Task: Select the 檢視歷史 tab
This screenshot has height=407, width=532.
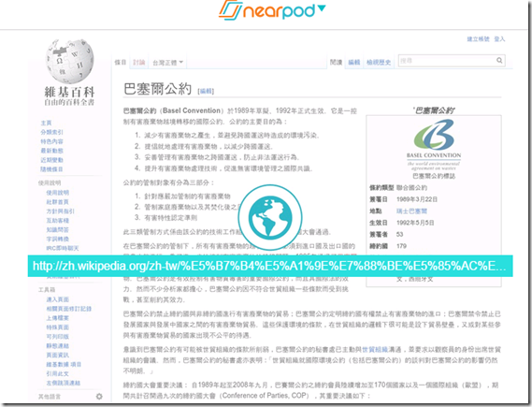Action: click(x=379, y=62)
